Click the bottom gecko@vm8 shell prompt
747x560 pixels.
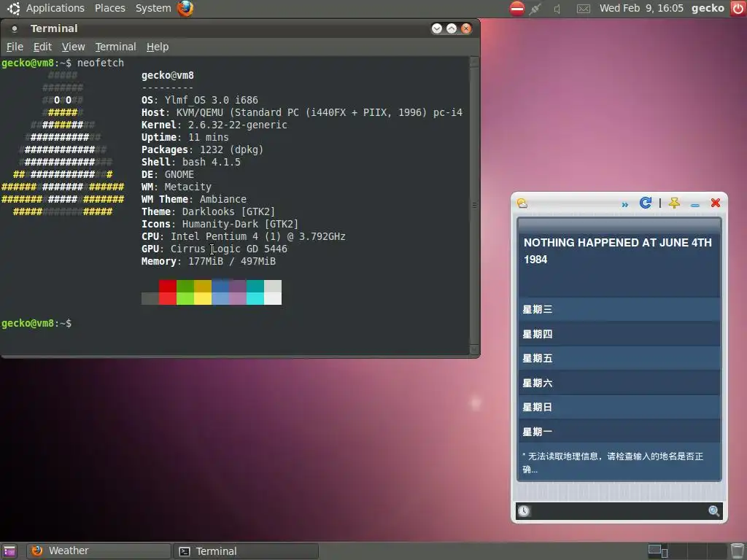36,323
